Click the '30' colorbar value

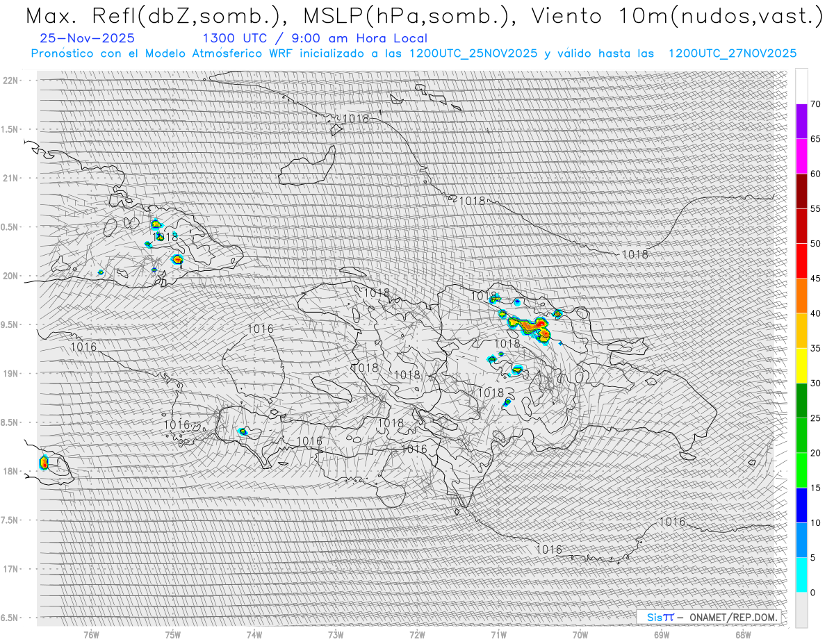[x=815, y=383]
